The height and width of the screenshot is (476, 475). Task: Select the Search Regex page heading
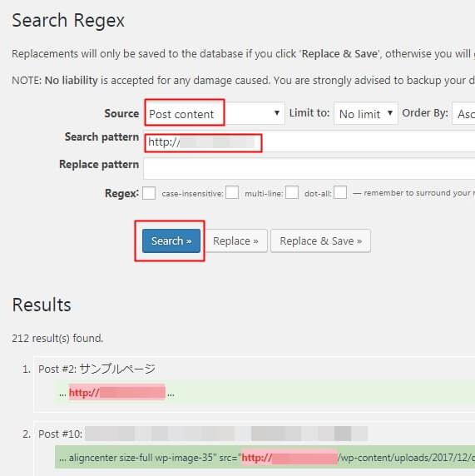click(68, 21)
